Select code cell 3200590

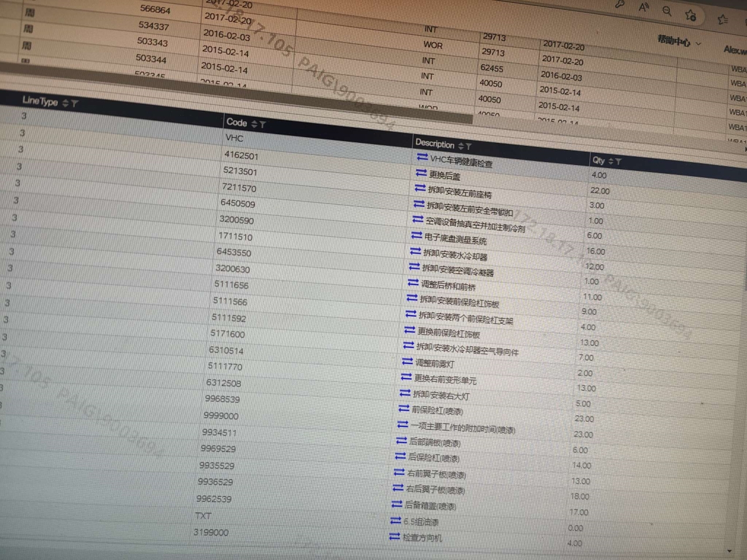pos(236,219)
